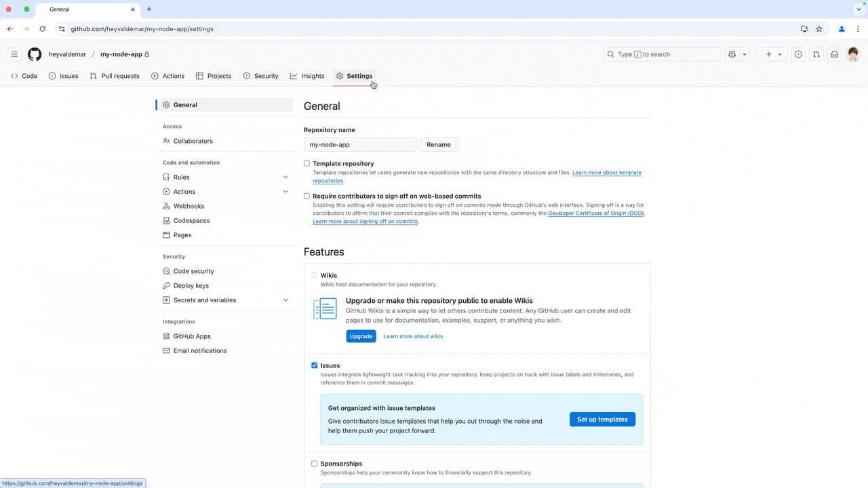Reload the page in the browser
The height and width of the screenshot is (488, 868).
point(43,29)
